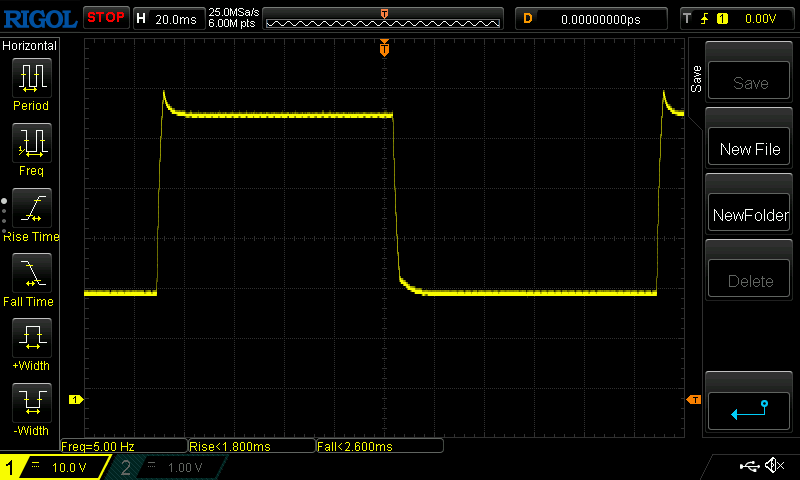Select the Period measurement icon
This screenshot has height=480, width=800.
[x=32, y=78]
